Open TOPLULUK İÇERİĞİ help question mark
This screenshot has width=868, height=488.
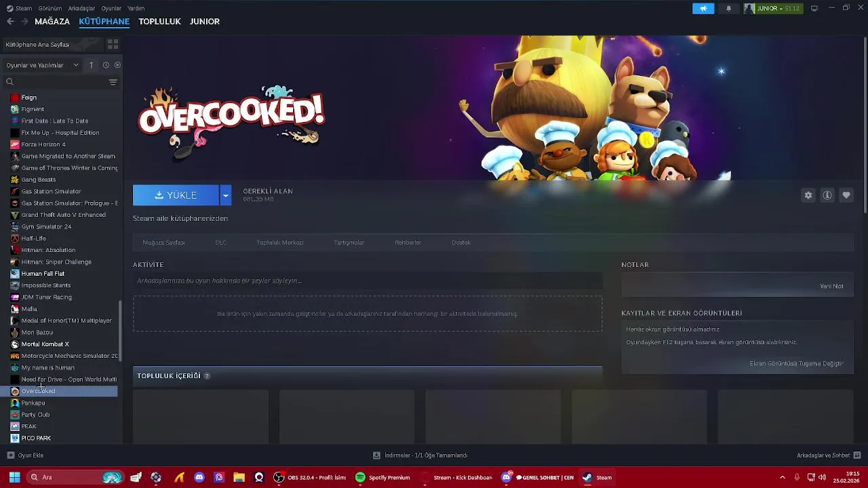(207, 376)
